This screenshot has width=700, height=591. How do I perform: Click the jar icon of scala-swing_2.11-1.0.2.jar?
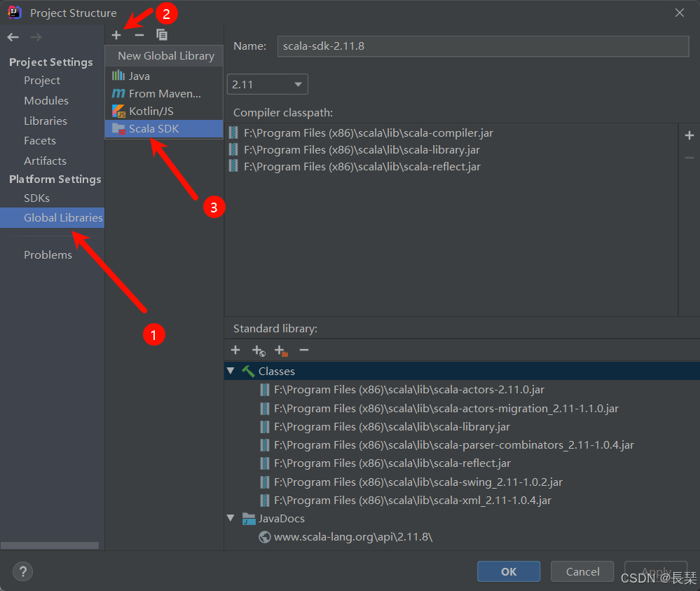click(x=265, y=482)
